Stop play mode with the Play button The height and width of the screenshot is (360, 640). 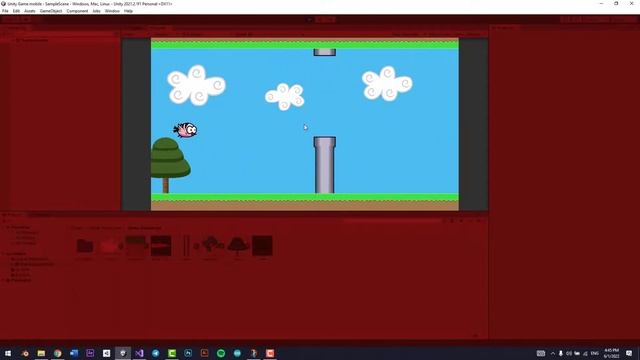309,20
